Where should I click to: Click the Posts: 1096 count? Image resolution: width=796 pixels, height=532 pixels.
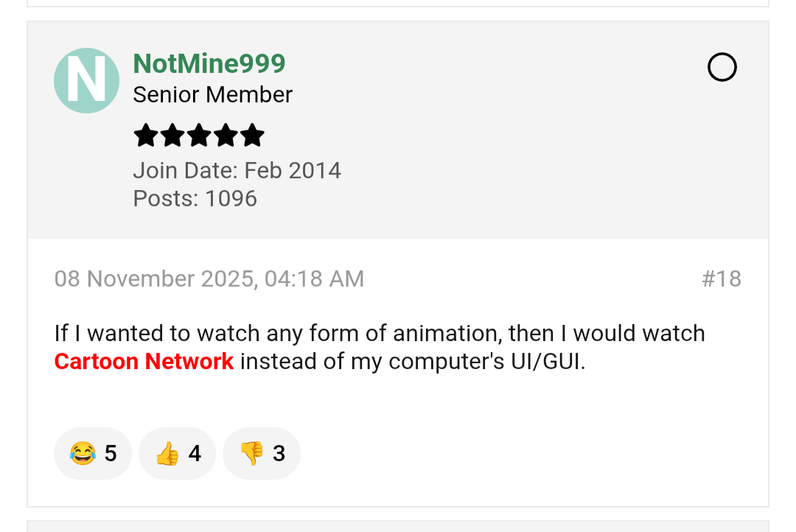point(195,198)
